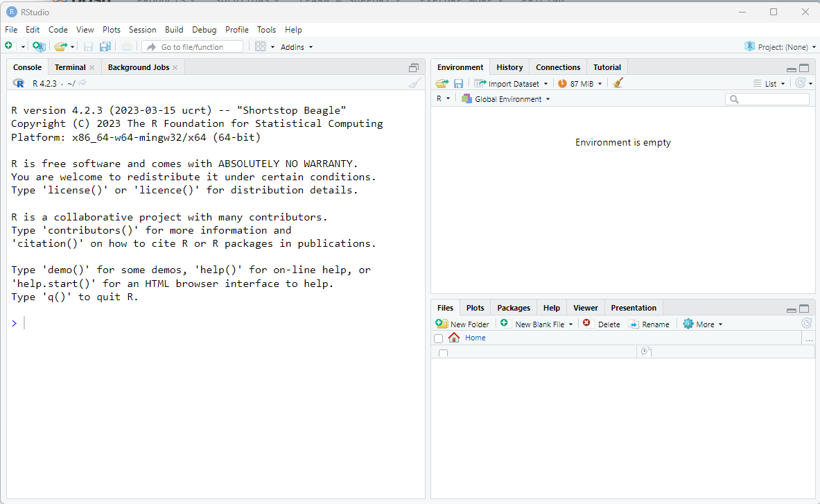Click the Save current document icon
The image size is (820, 504).
click(x=89, y=46)
